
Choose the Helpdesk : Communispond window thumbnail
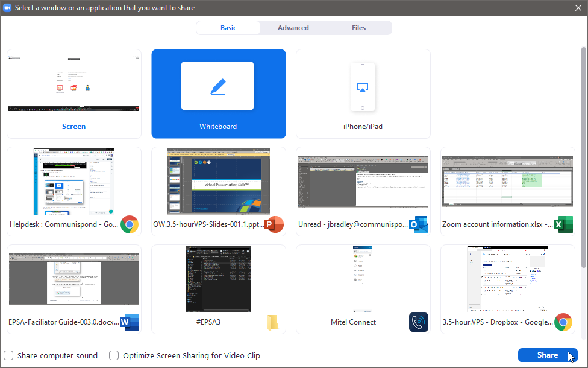pyautogui.click(x=74, y=182)
